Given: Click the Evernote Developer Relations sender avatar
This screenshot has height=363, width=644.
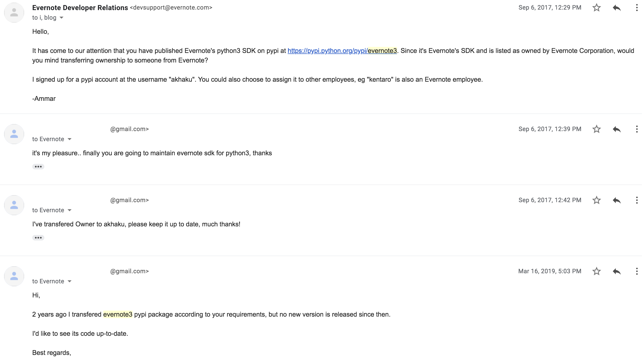Looking at the screenshot, I should pyautogui.click(x=14, y=13).
